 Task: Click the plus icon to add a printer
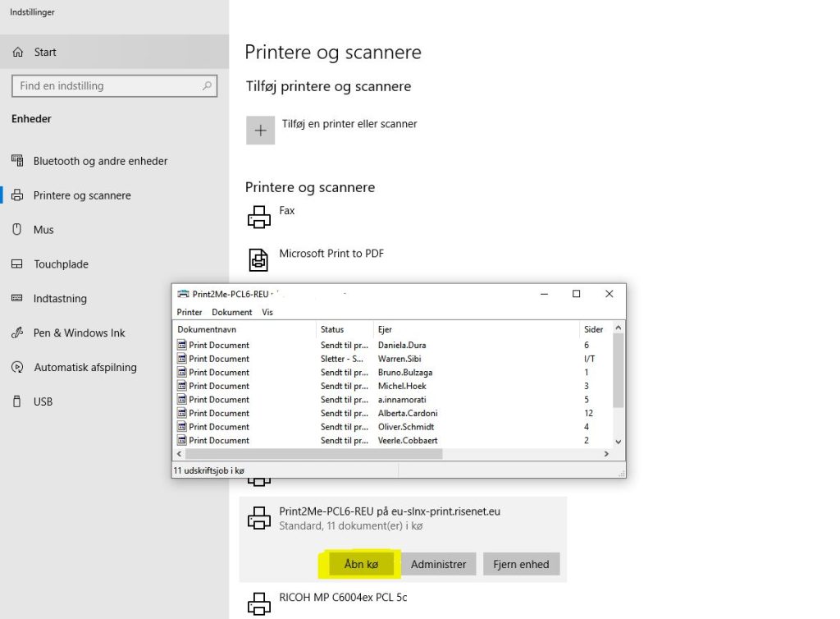pyautogui.click(x=261, y=131)
